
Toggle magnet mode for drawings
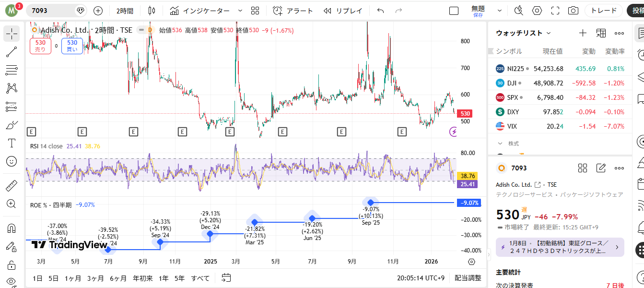pyautogui.click(x=12, y=228)
